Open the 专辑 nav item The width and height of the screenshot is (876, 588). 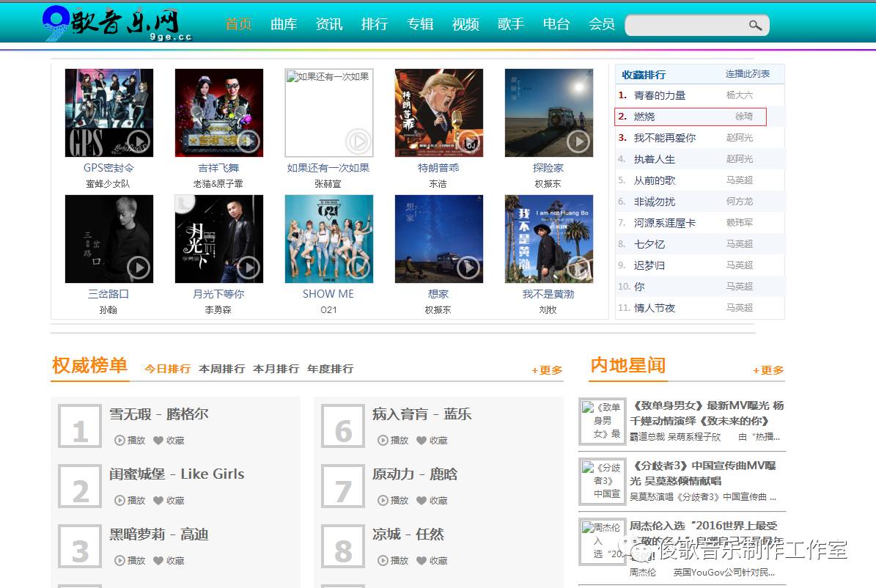[420, 24]
